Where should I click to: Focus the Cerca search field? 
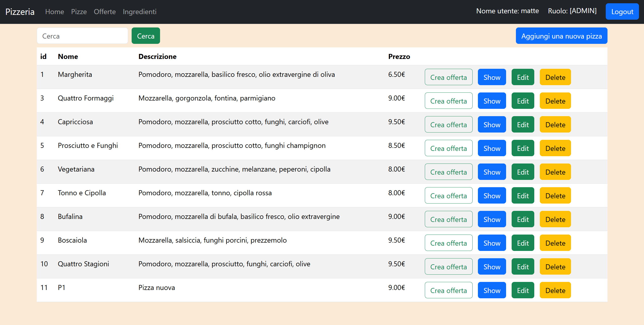tap(82, 36)
